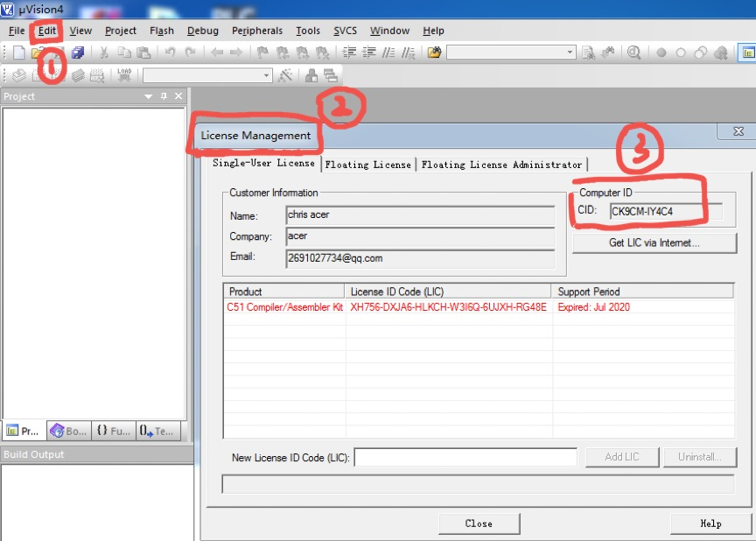Screen dimensions: 756x541
Task: Switch to Floating License tab
Action: pos(367,165)
